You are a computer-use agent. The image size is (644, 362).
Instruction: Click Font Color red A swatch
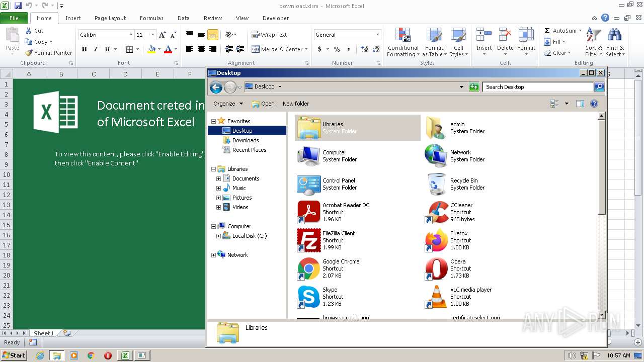coord(168,49)
